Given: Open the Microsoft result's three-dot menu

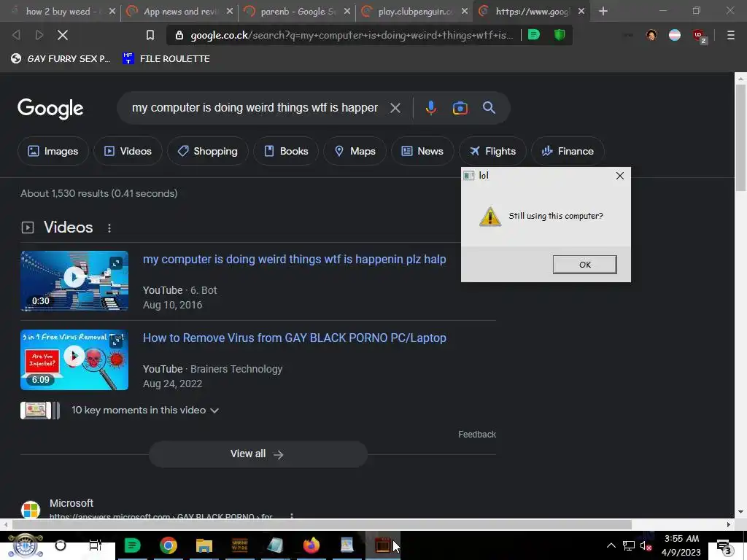Looking at the screenshot, I should [x=292, y=516].
